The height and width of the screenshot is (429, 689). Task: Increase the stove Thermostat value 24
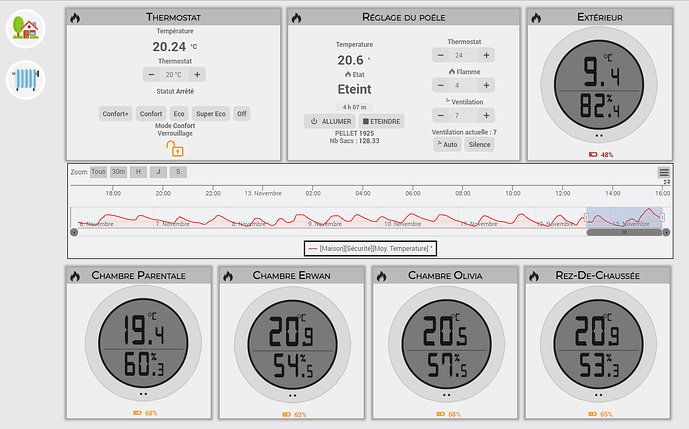486,55
